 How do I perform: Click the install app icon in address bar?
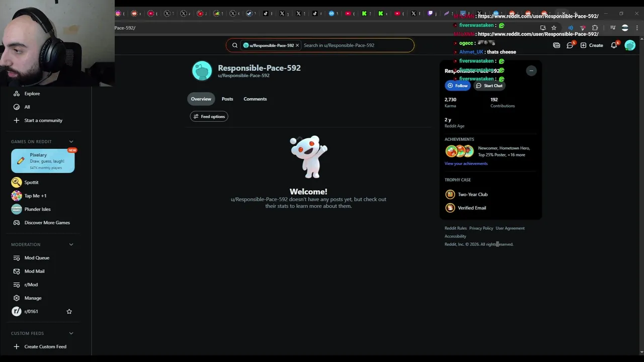coord(543,28)
